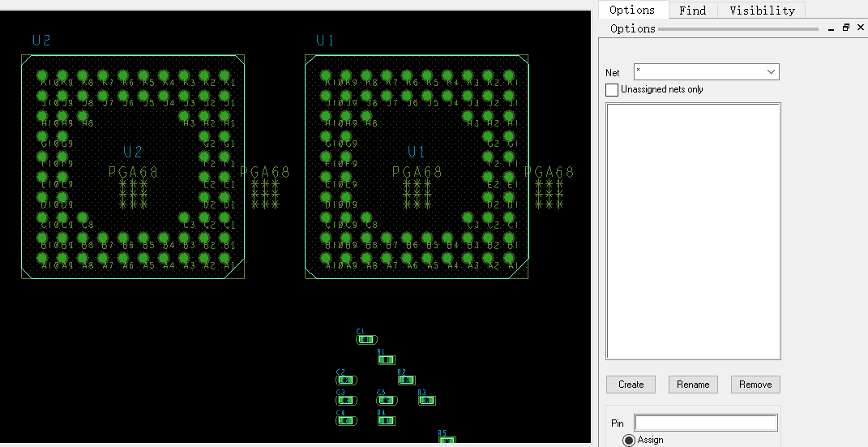
Task: Select the C5 capacitor footprint
Action: (x=387, y=400)
